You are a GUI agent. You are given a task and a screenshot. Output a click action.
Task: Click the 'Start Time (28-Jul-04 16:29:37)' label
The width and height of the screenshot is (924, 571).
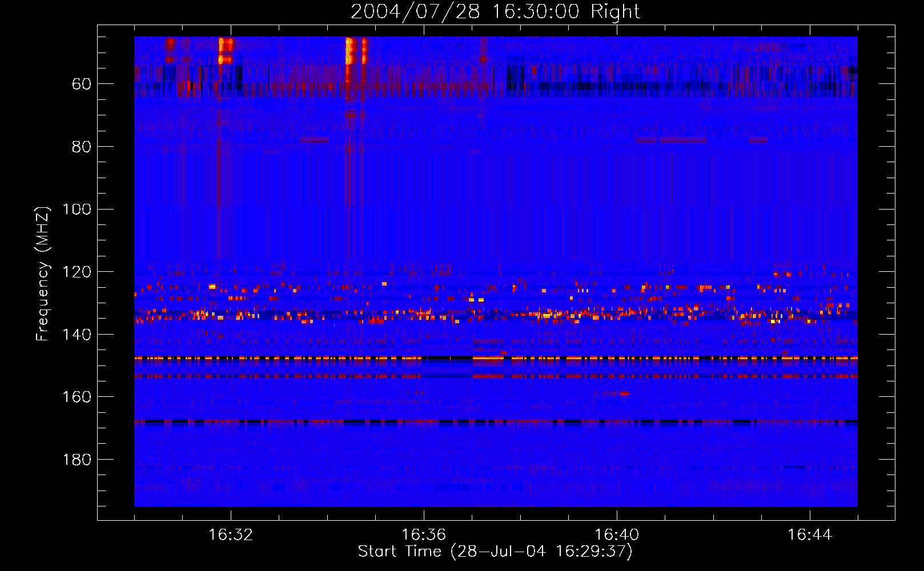495,552
